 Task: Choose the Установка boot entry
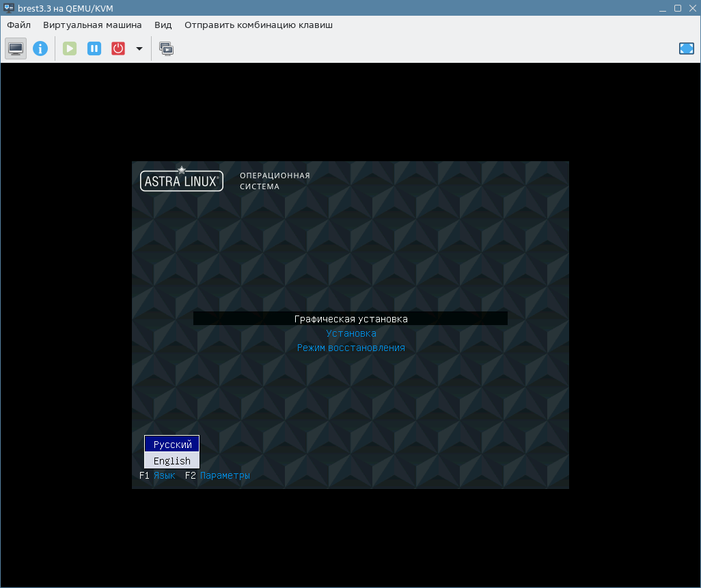click(350, 333)
